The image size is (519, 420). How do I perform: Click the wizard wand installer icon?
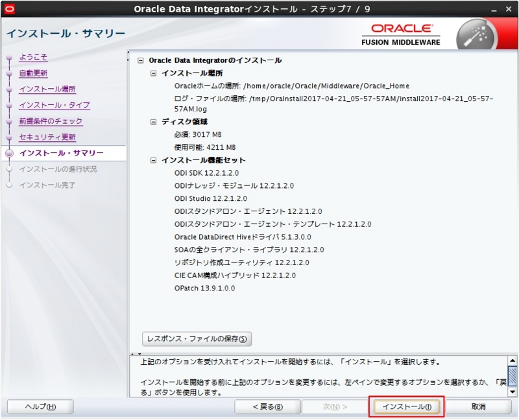tap(476, 36)
